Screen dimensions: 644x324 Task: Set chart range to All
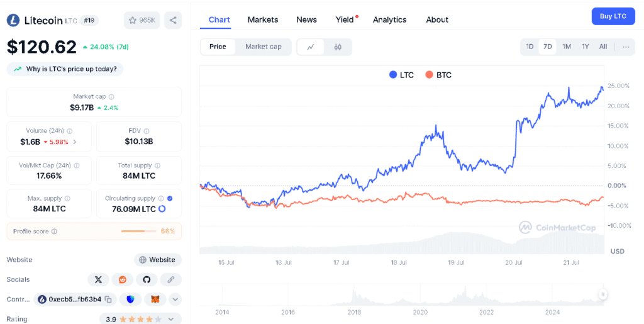[x=603, y=47]
